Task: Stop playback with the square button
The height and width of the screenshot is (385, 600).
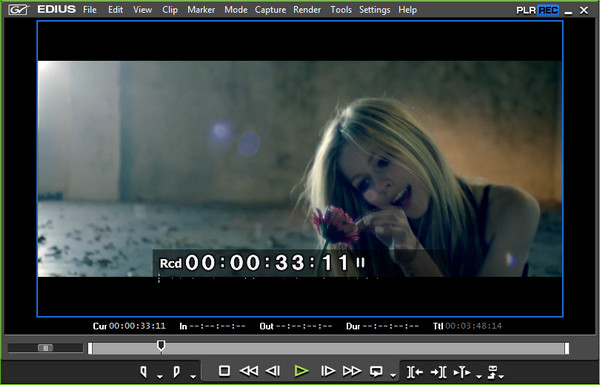Action: 225,371
